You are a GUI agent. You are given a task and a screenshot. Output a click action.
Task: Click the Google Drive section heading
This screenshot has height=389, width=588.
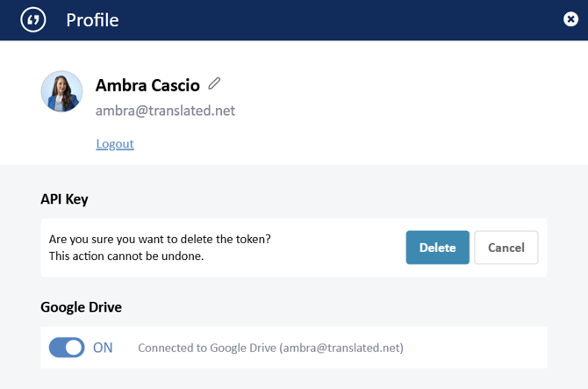[x=81, y=307]
